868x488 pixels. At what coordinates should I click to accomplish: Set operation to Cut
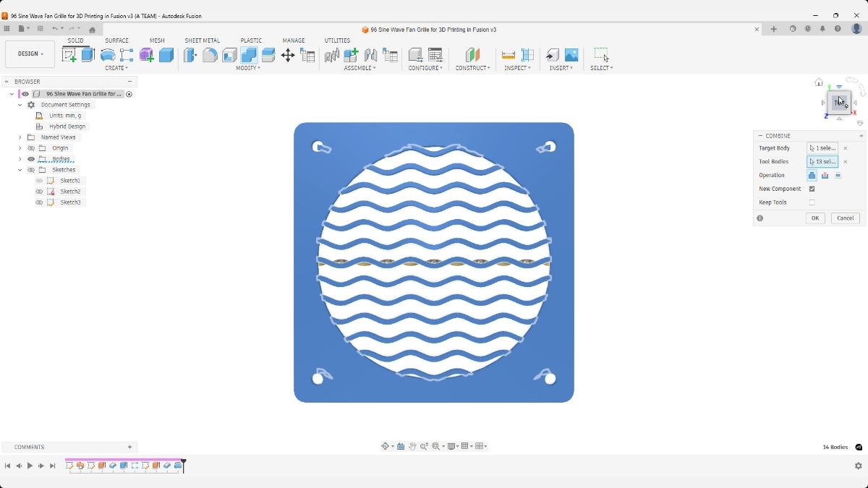coord(825,175)
